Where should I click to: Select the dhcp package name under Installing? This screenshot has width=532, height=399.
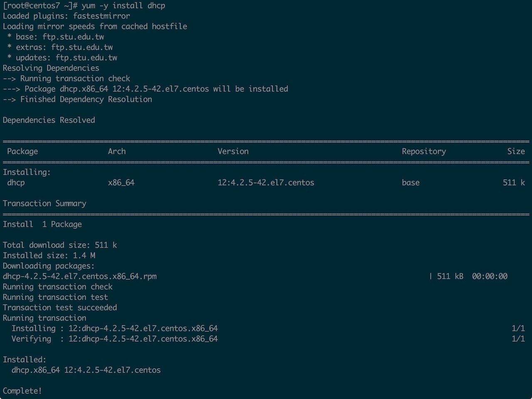pos(15,183)
